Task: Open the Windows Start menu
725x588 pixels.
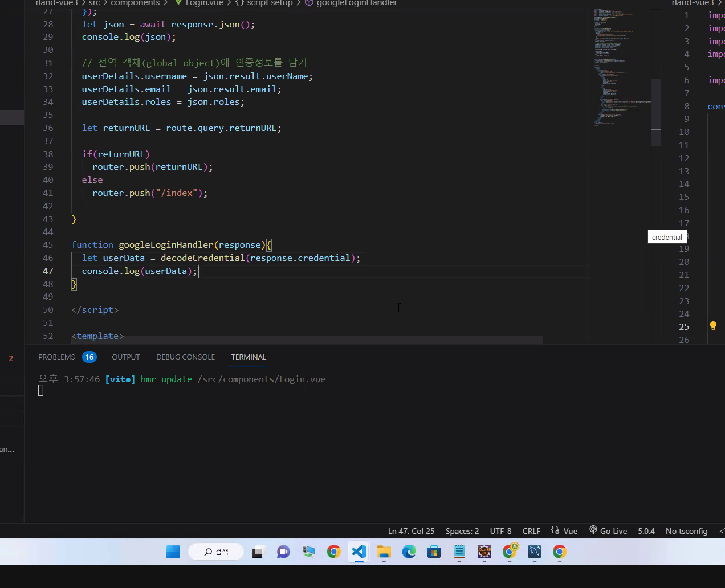Action: pos(173,552)
